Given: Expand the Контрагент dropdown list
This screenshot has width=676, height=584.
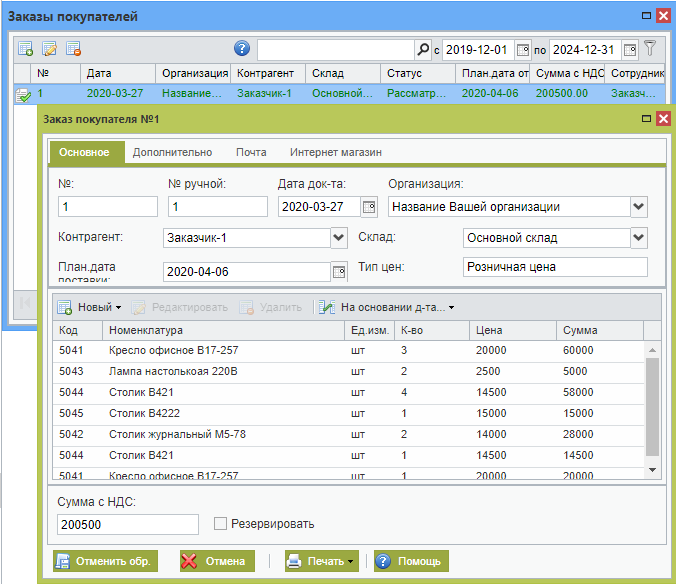Looking at the screenshot, I should tap(338, 238).
